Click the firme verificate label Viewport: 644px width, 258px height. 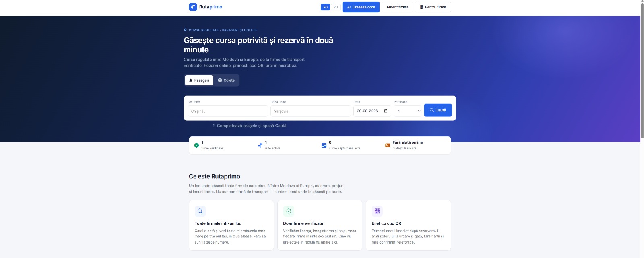tap(212, 149)
